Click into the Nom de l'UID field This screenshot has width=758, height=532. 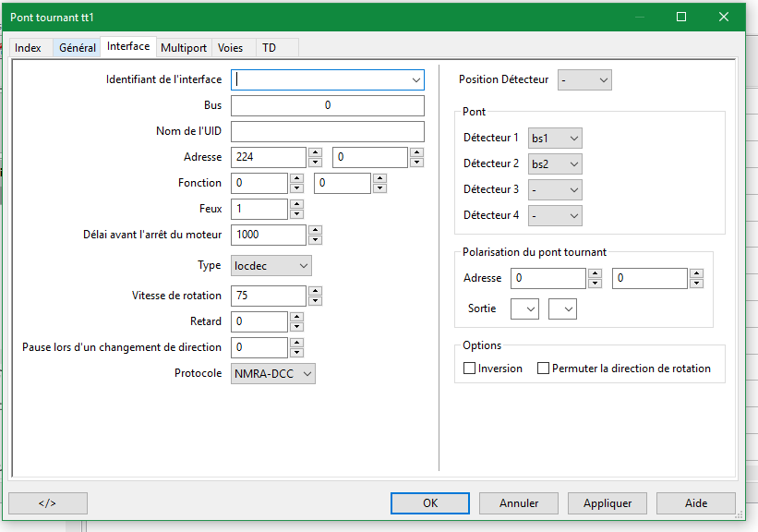(327, 131)
